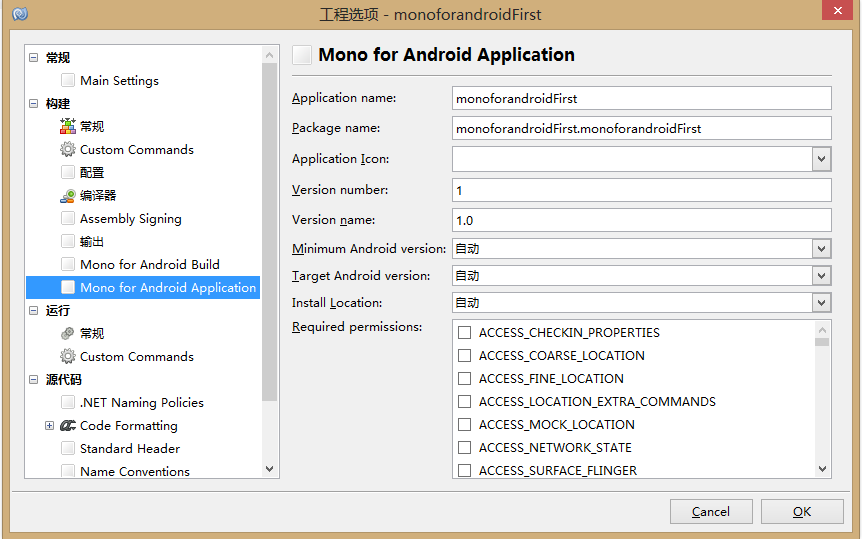862x539 pixels.
Task: Click the Version number field
Action: pyautogui.click(x=642, y=190)
